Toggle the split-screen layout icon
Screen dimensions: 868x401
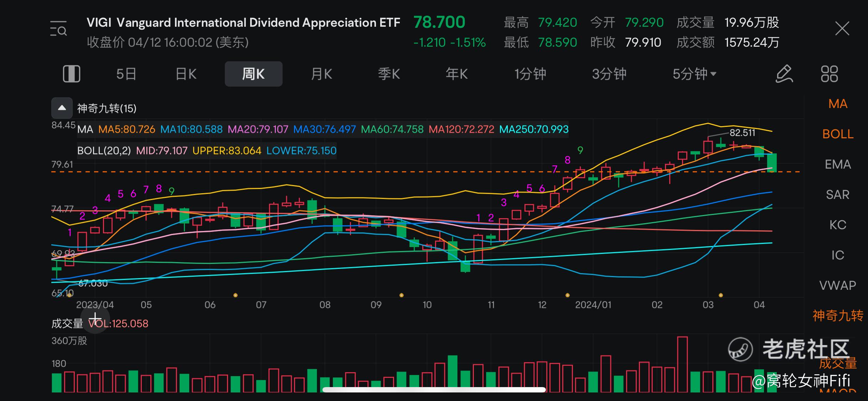point(72,74)
